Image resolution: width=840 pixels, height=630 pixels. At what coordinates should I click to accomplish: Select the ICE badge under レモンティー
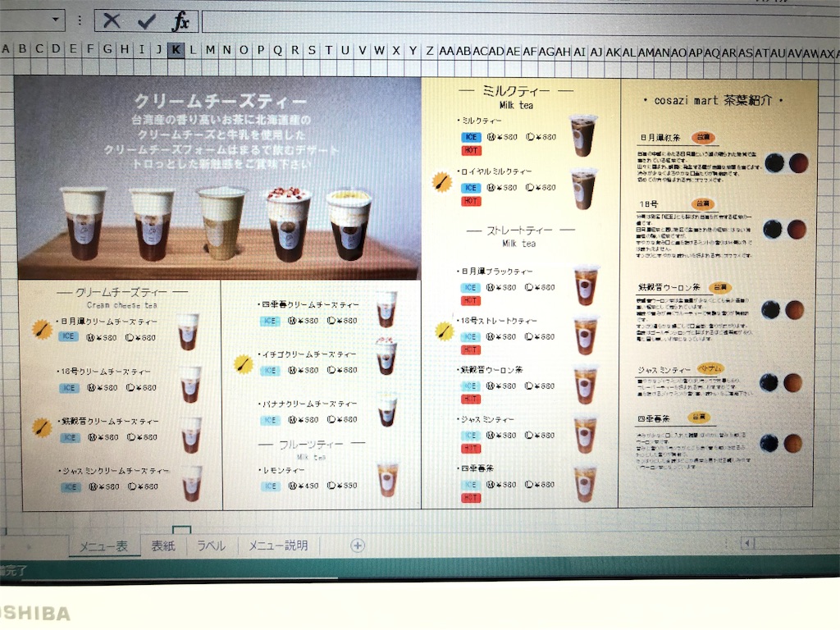[x=271, y=486]
